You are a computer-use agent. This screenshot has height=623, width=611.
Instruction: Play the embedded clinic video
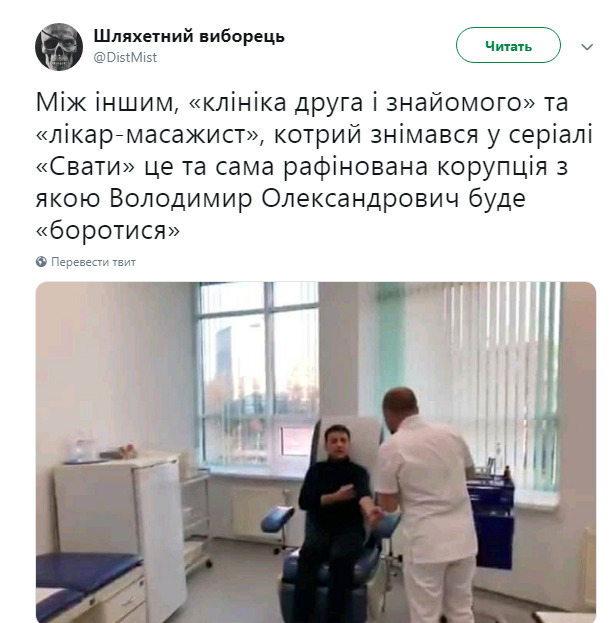[x=316, y=452]
